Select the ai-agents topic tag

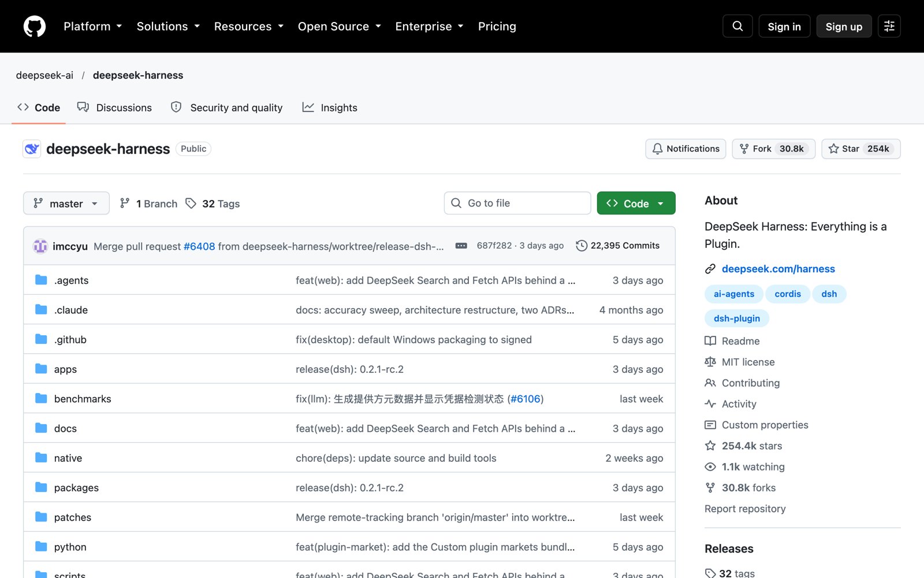(734, 294)
